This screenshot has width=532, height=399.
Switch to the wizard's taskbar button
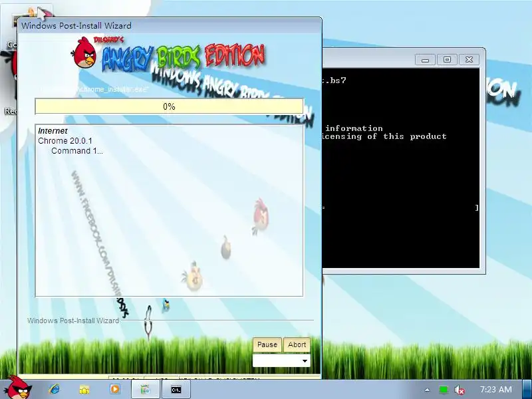tap(145, 389)
